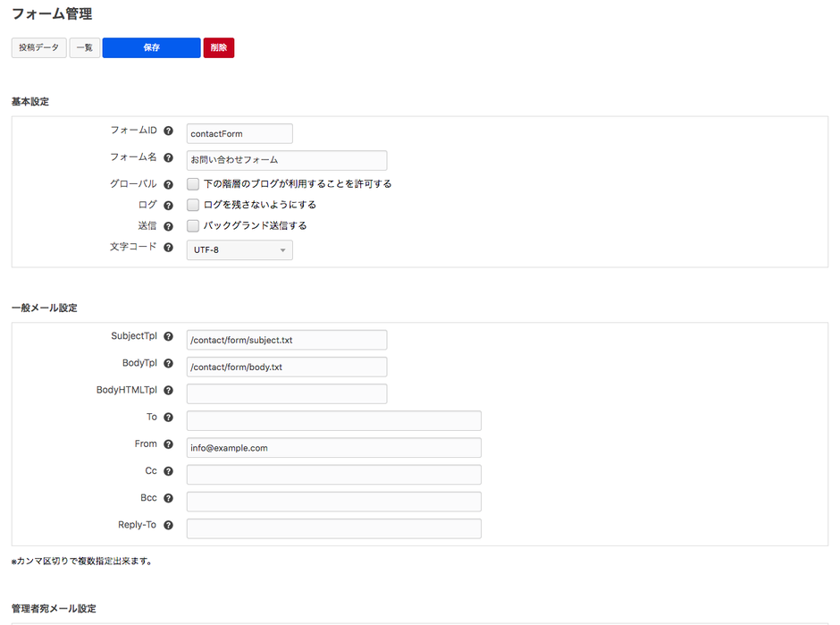
Task: Go to the 一覧 list view
Action: 84,47
